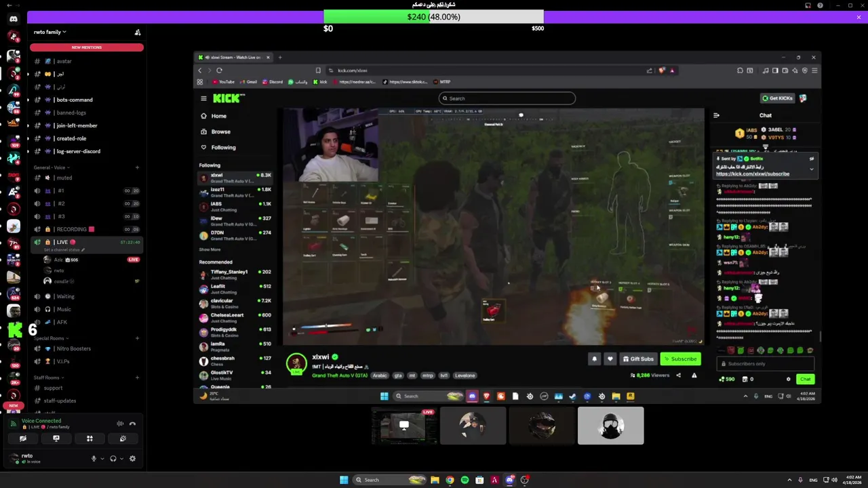
Task: Click invite people icon beside rwto family
Action: tap(138, 32)
